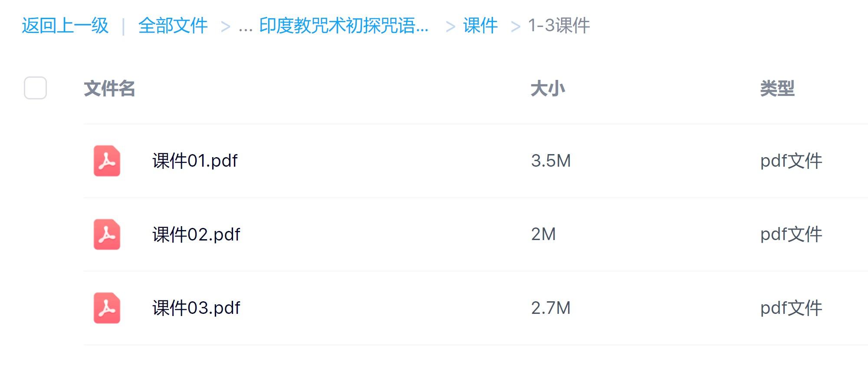
Task: Open the file named 课件01.pdf
Action: tap(195, 161)
